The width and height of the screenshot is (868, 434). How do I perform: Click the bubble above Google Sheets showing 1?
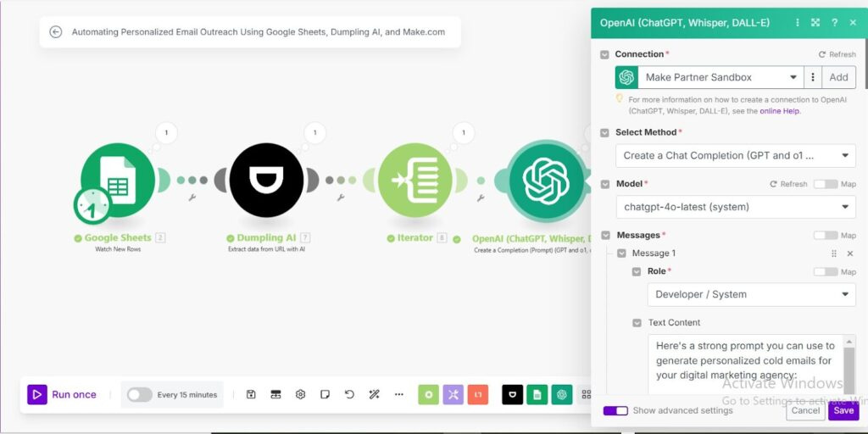[x=166, y=133]
